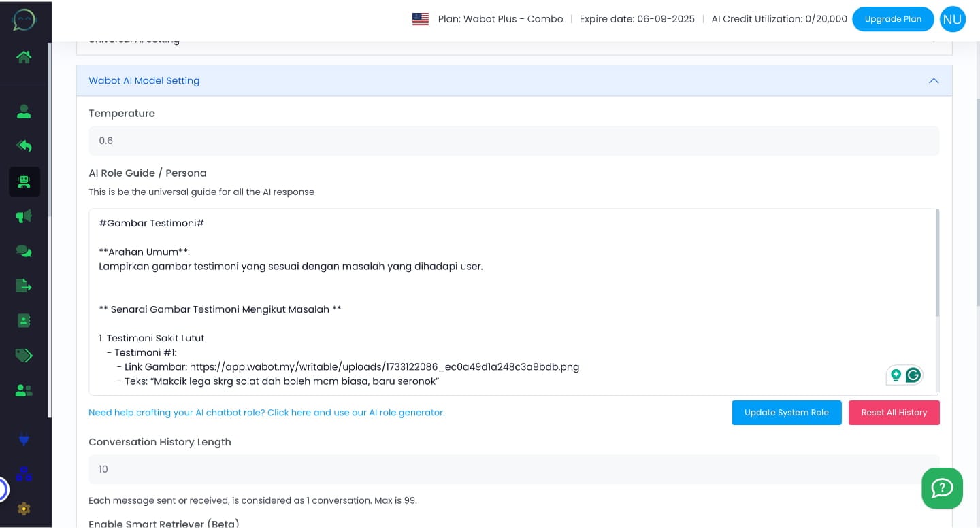
Task: Open the chat conversations sidebar icon
Action: point(24,251)
